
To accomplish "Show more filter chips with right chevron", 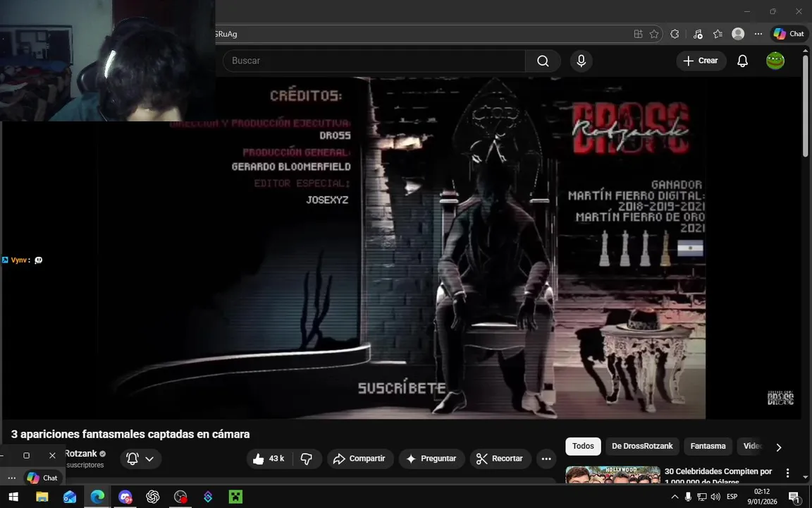I will pos(778,447).
